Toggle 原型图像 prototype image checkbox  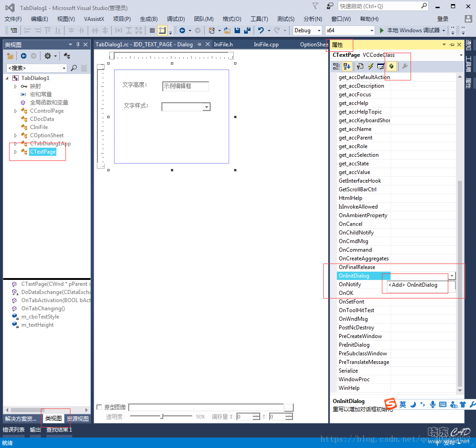tap(99, 407)
